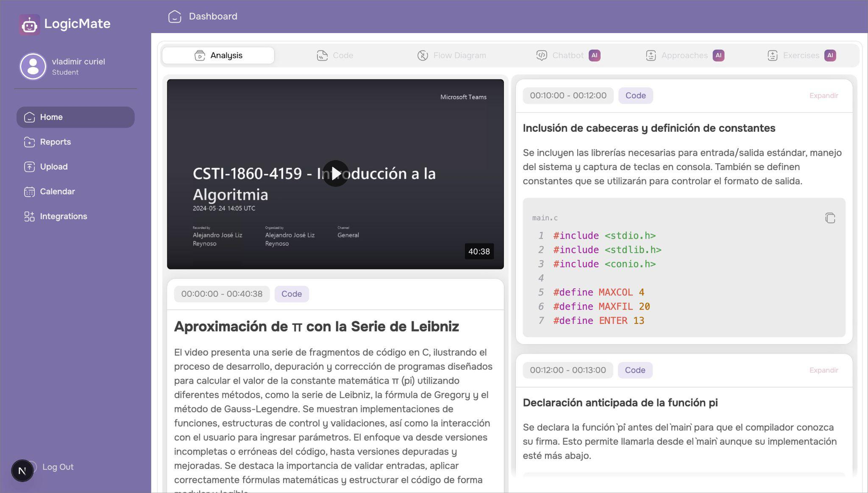
Task: Switch to the Flow Diagram tab
Action: point(451,55)
